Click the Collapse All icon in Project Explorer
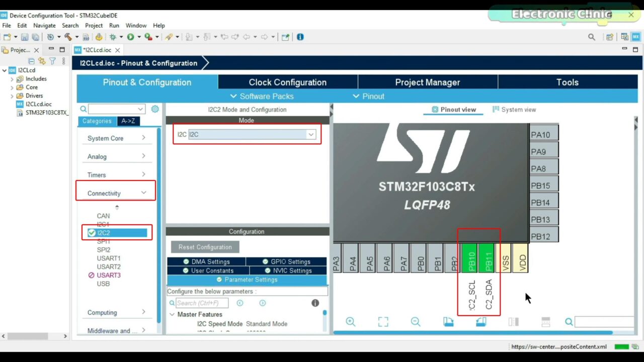Viewport: 644px width, 362px height. pos(32,61)
